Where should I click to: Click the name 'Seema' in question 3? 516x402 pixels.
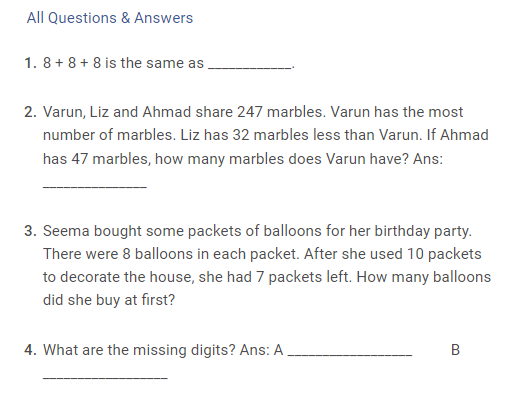point(66,231)
